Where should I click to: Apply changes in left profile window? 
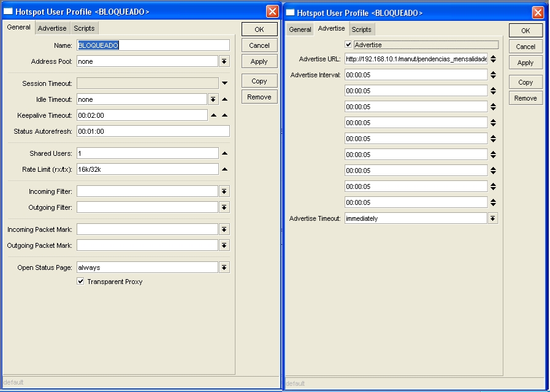[259, 61]
